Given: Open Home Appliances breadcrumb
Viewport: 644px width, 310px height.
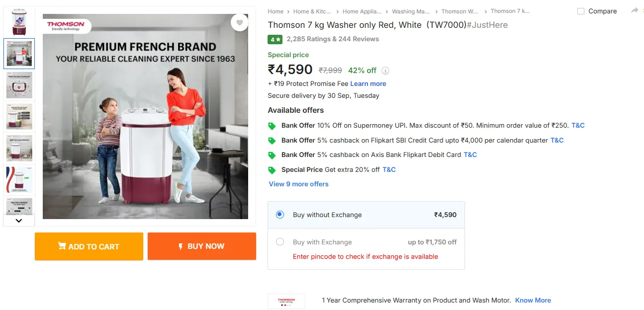Looking at the screenshot, I should (362, 11).
